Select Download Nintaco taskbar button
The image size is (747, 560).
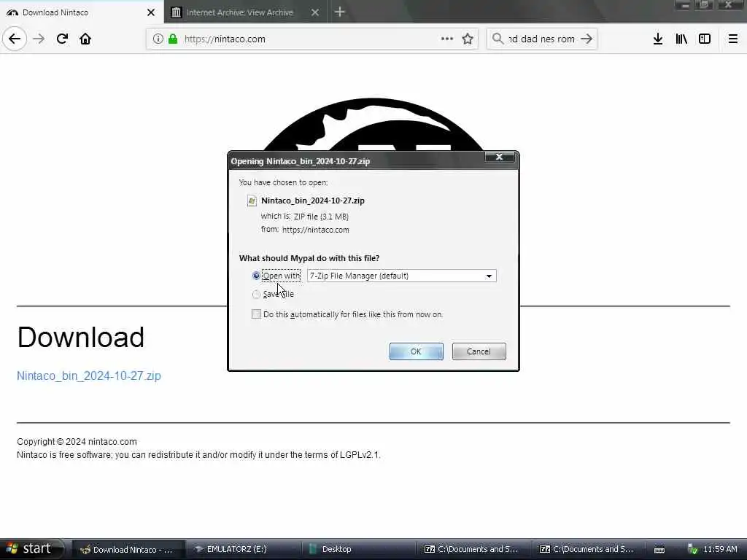(128, 549)
